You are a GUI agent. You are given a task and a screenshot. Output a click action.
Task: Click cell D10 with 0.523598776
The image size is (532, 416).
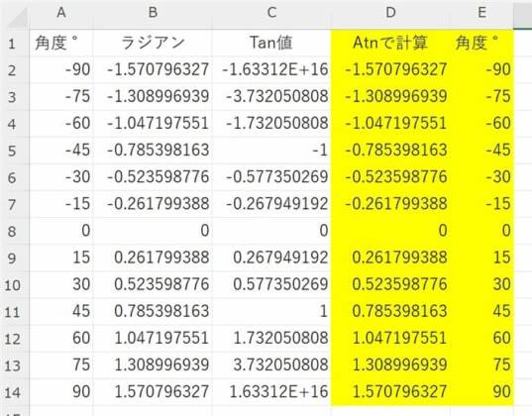390,284
